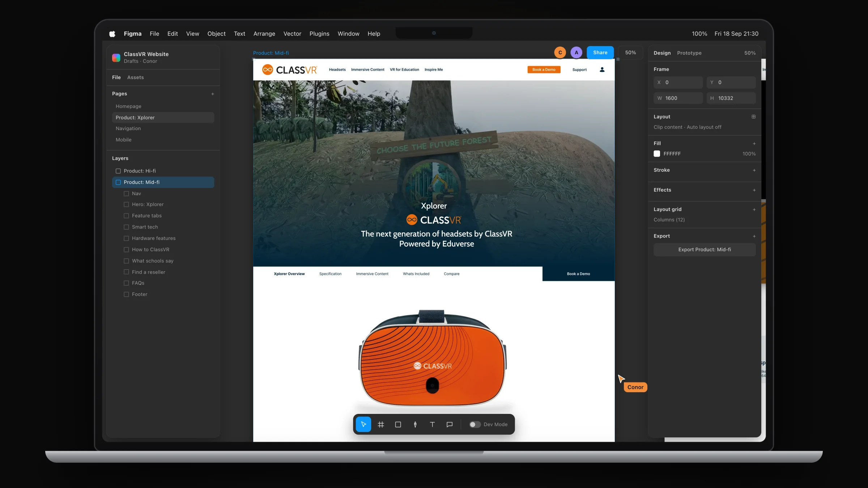Open auto layout options icon in Layout section
This screenshot has width=868, height=488.
tap(754, 117)
